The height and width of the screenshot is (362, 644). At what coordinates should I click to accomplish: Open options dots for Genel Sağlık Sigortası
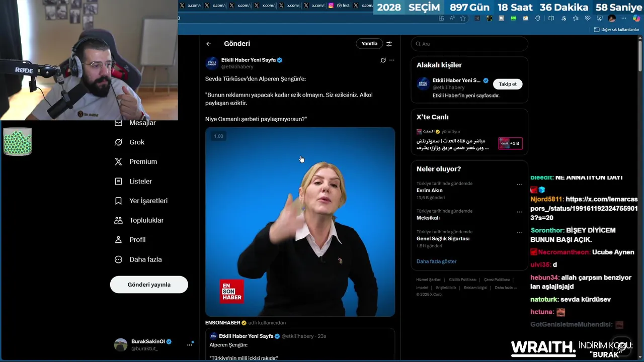[519, 232]
